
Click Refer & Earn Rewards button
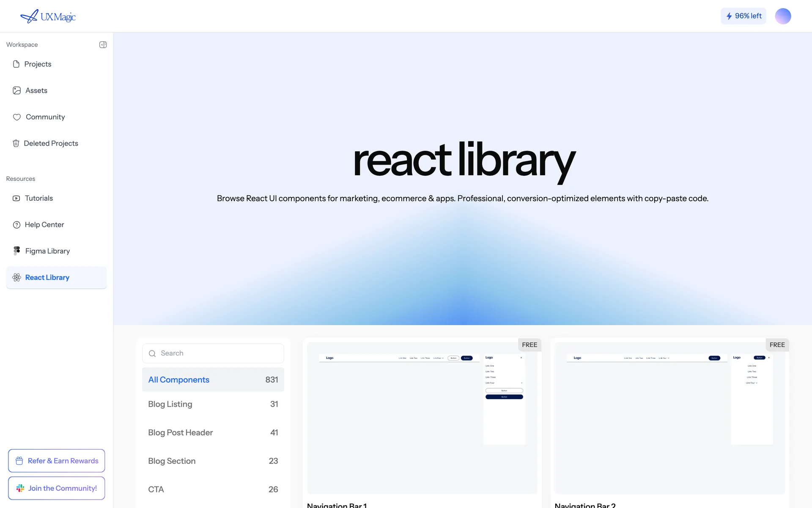(x=57, y=461)
